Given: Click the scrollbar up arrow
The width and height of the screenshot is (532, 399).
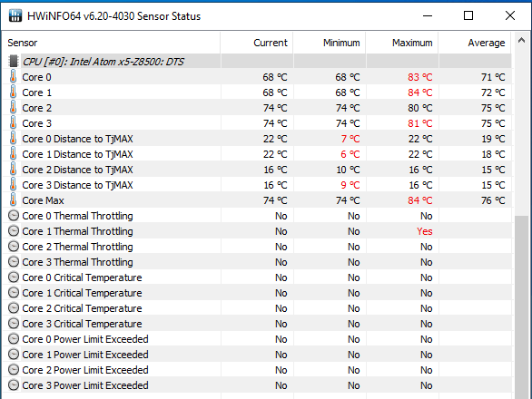Looking at the screenshot, I should [x=521, y=41].
